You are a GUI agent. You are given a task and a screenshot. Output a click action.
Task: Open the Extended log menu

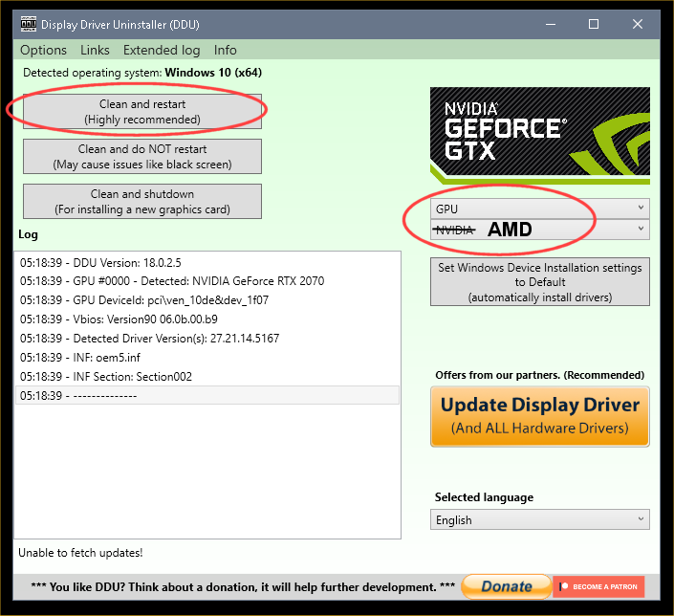[x=162, y=51]
